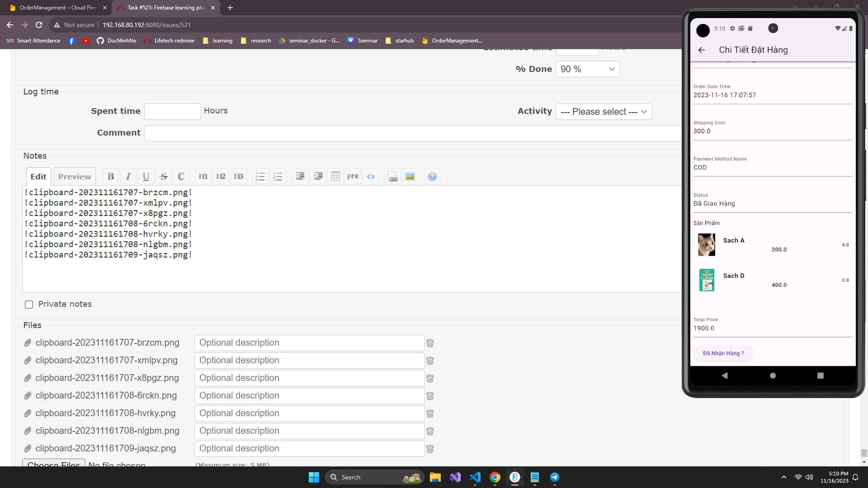This screenshot has height=488, width=868.
Task: Expand the Activity select dropdown
Action: point(604,112)
